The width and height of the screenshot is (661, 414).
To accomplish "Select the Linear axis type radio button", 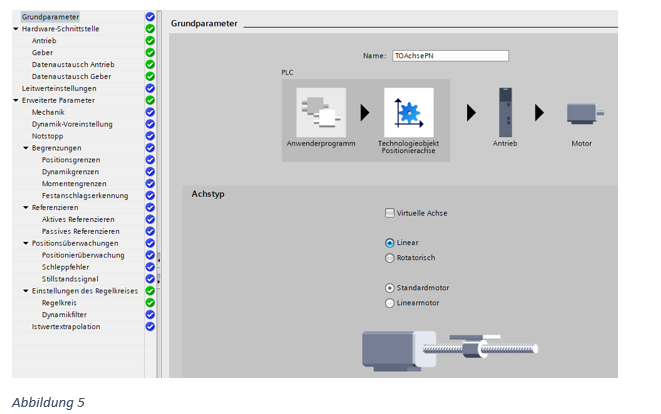I will 390,243.
